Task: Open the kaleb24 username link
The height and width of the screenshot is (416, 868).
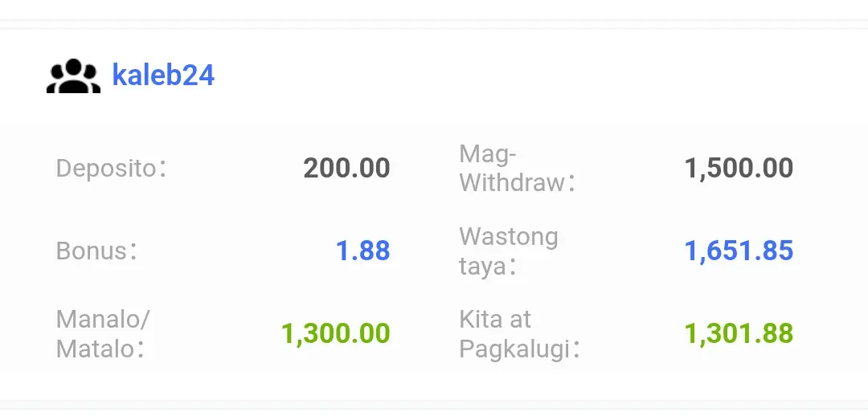Action: point(162,75)
